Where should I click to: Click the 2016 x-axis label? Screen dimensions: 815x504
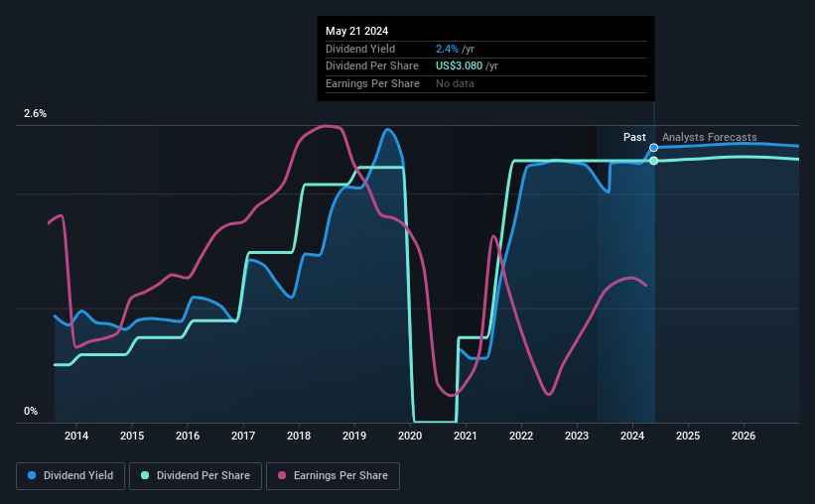(188, 436)
